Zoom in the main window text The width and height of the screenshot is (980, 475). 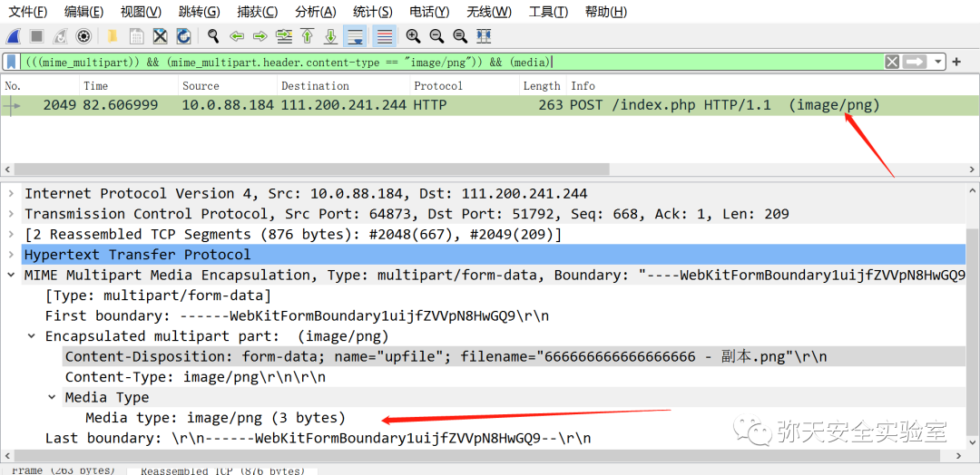(413, 36)
